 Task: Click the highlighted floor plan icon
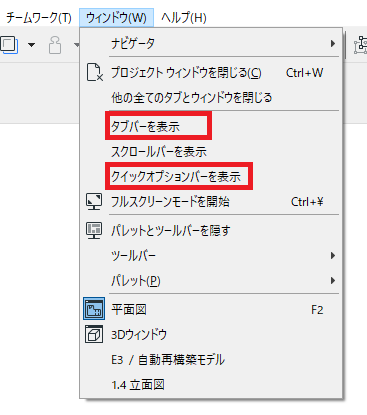pos(94,309)
